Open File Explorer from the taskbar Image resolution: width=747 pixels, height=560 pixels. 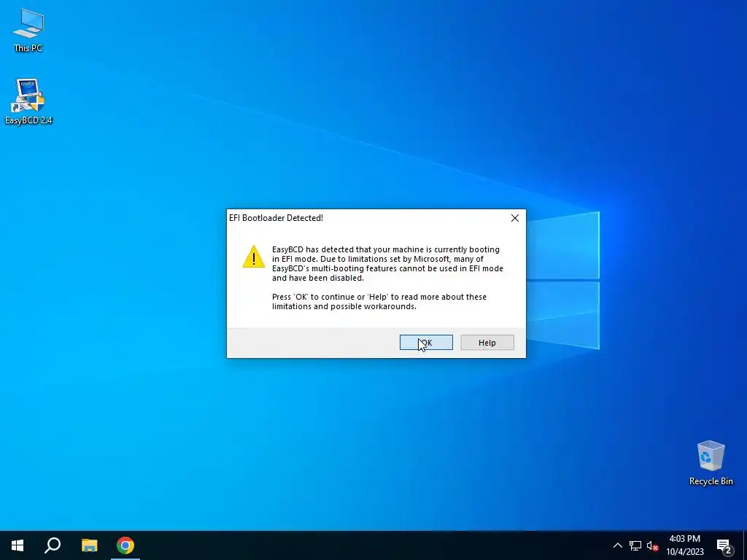click(89, 545)
